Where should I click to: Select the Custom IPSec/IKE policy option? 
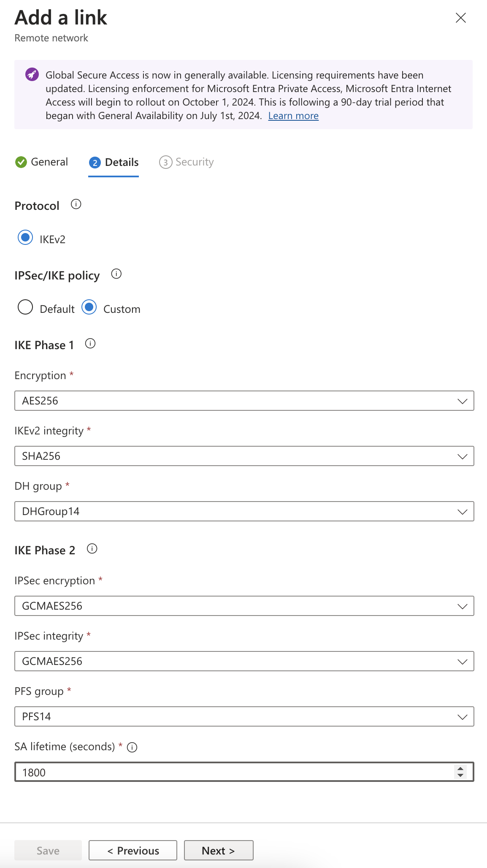[89, 307]
